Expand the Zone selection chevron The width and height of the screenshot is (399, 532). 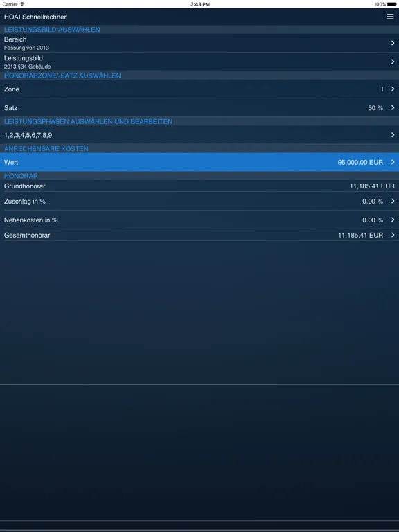click(x=393, y=89)
